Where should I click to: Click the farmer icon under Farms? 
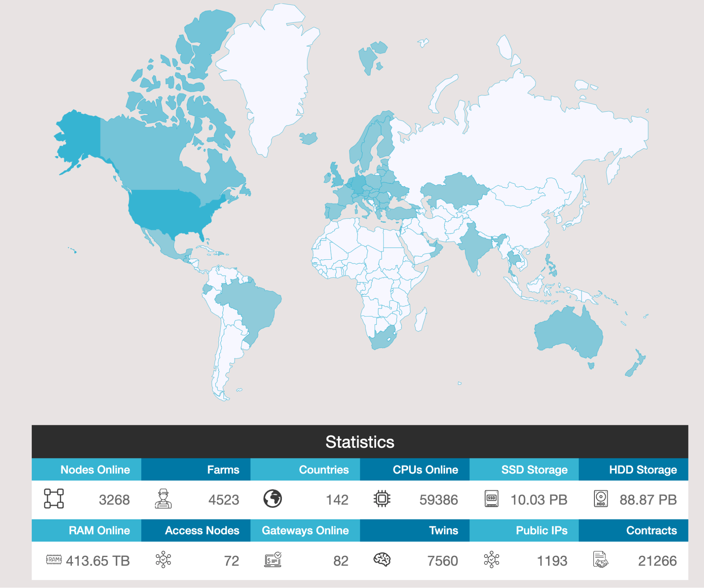163,499
